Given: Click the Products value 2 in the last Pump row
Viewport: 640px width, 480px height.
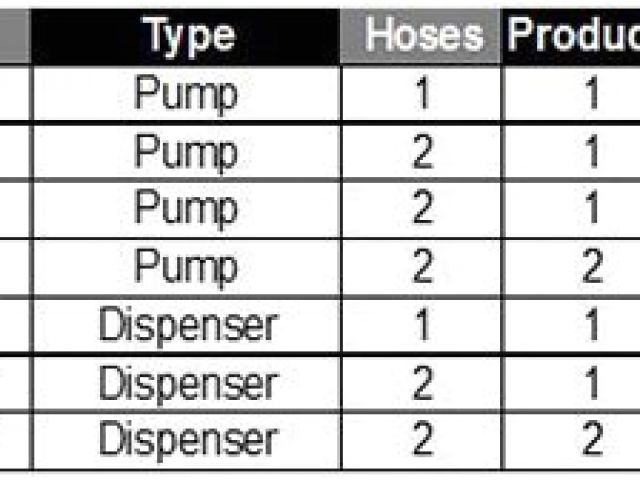Looking at the screenshot, I should coord(592,267).
